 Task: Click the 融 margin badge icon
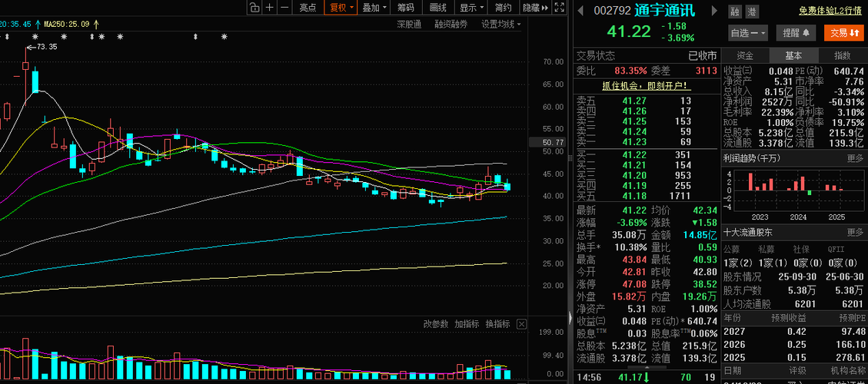pyautogui.click(x=734, y=11)
